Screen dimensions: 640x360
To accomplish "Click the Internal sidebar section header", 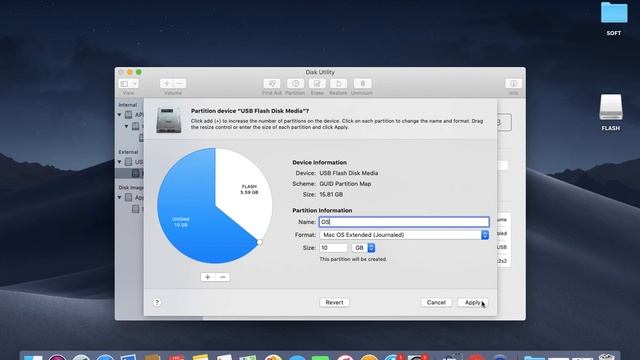I will [x=128, y=105].
